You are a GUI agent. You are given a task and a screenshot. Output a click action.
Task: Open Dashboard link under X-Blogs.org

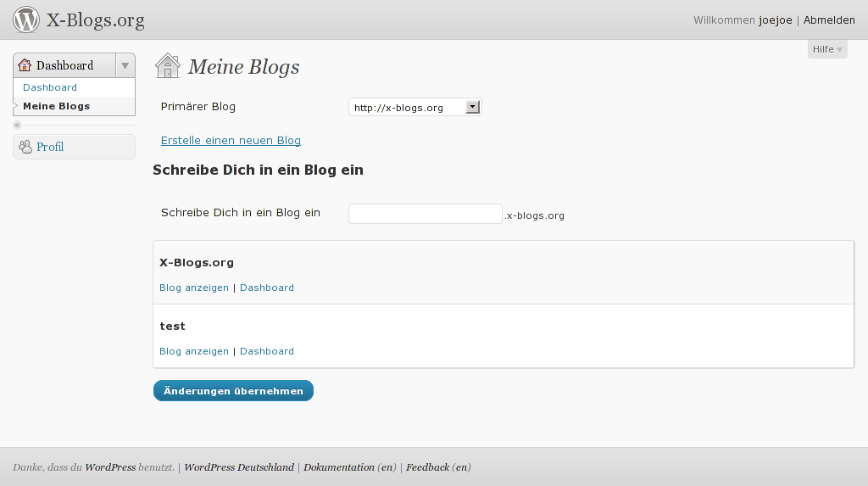(x=267, y=288)
